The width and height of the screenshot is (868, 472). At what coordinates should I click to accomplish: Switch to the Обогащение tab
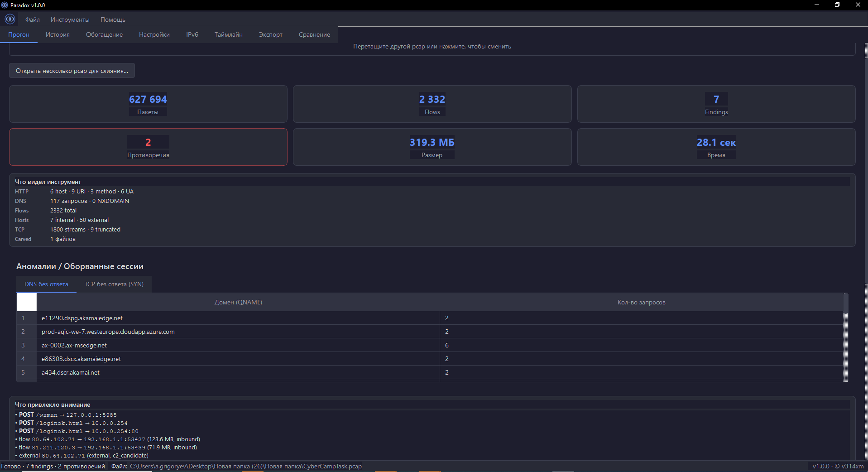[104, 35]
